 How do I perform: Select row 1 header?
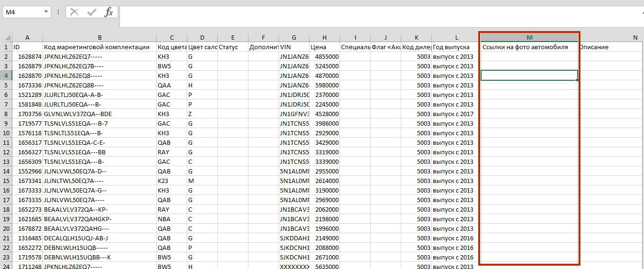[x=6, y=47]
